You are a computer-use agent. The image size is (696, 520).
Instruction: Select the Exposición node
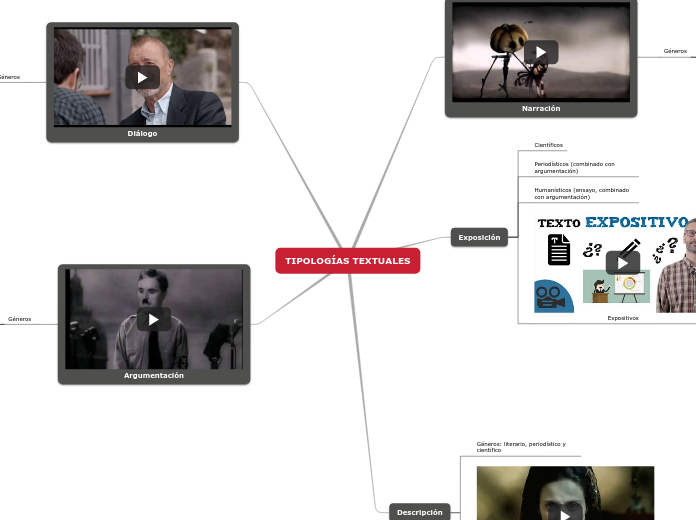pyautogui.click(x=479, y=237)
